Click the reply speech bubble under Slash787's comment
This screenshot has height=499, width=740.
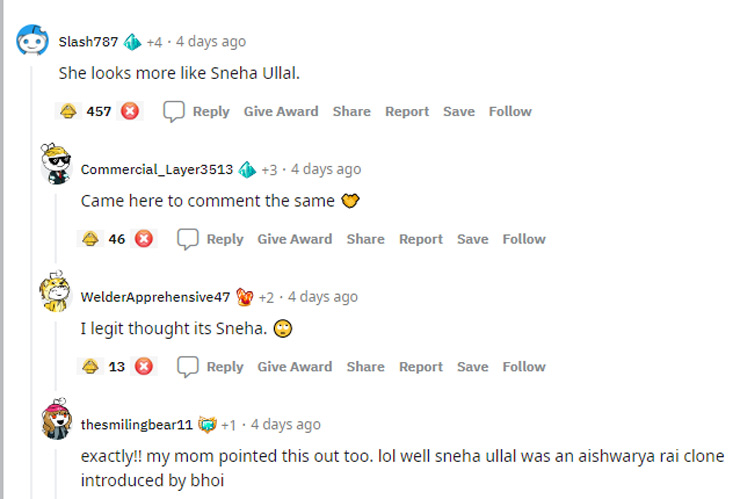point(174,111)
